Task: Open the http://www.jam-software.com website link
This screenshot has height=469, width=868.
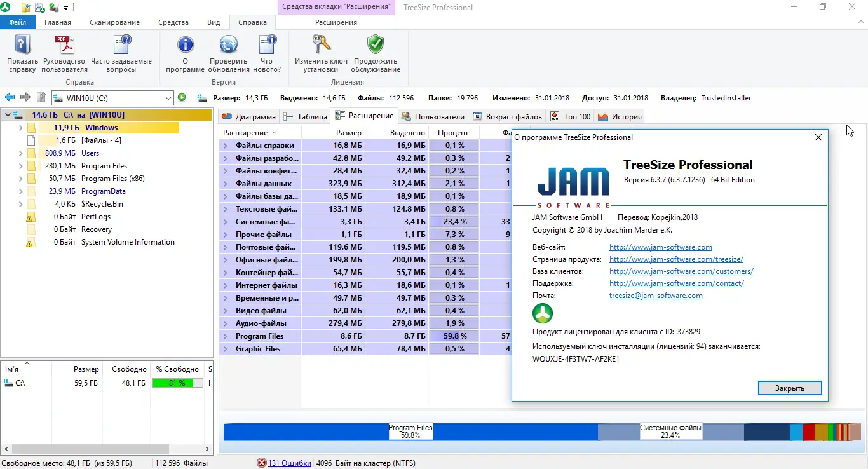Action: click(x=661, y=247)
